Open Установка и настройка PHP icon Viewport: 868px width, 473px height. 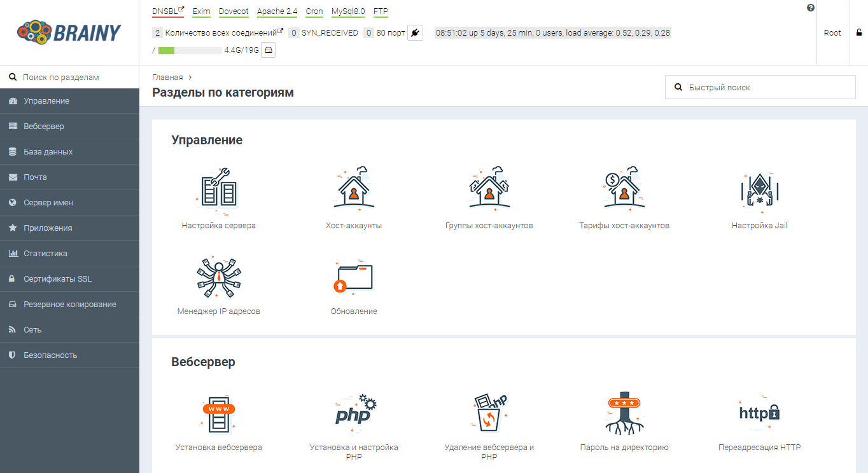354,412
